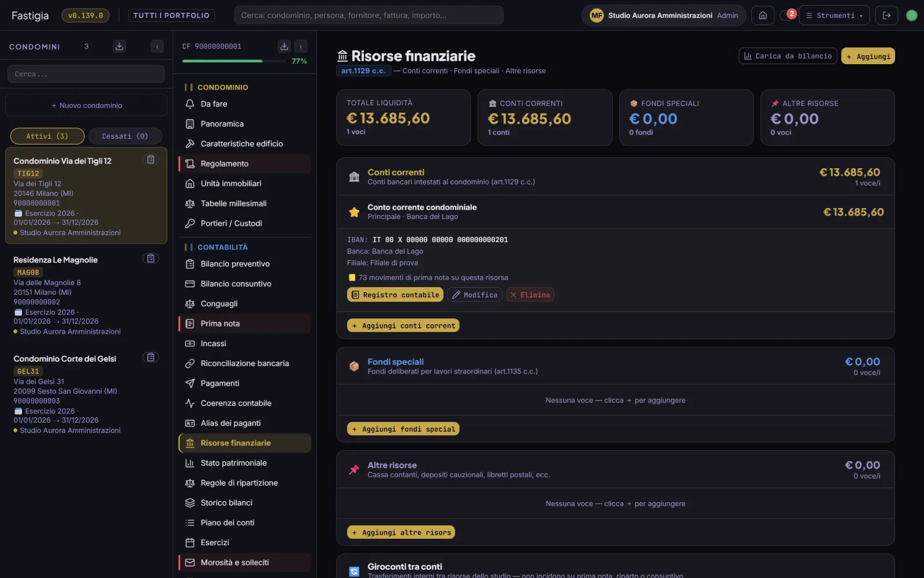Focus the Cerca condominium filter field
The image size is (924, 578).
point(86,74)
